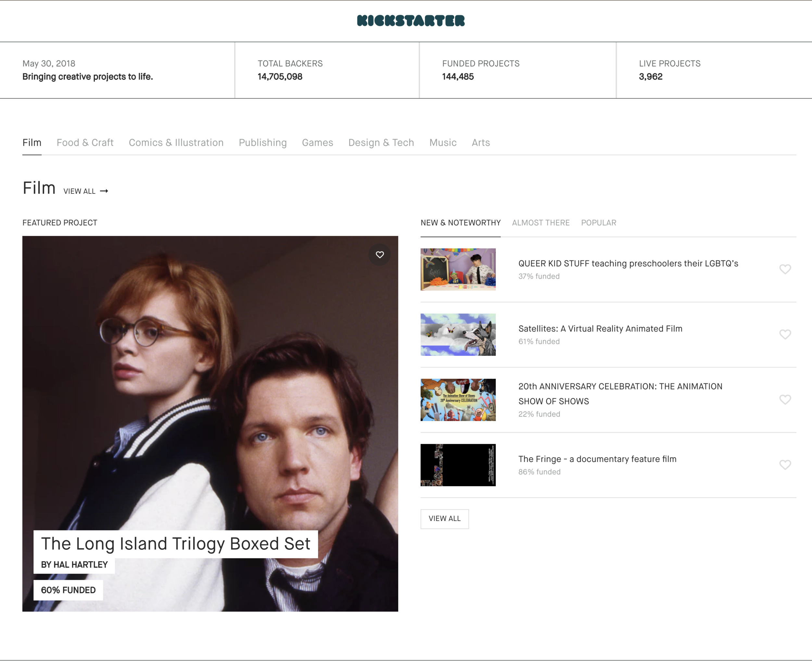The height and width of the screenshot is (670, 812).
Task: Like the featured Long Island Trilogy project
Action: pos(380,255)
